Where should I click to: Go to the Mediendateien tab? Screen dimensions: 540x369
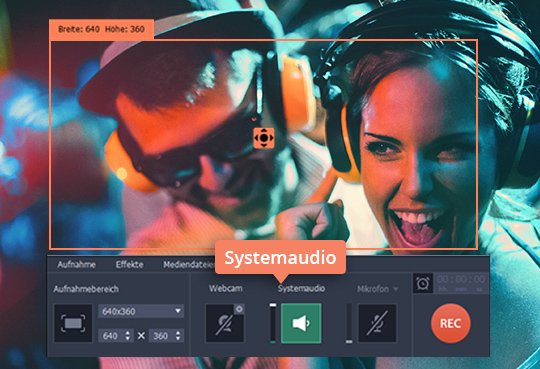point(189,265)
